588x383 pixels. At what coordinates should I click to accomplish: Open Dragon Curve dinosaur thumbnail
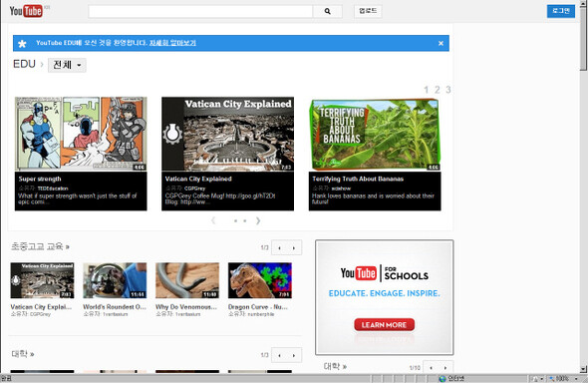click(x=260, y=280)
